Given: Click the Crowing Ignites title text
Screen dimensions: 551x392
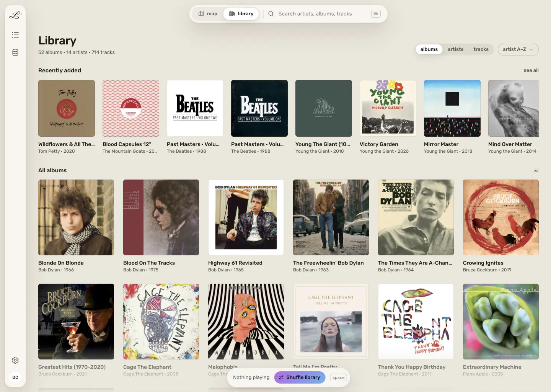Looking at the screenshot, I should point(483,263).
